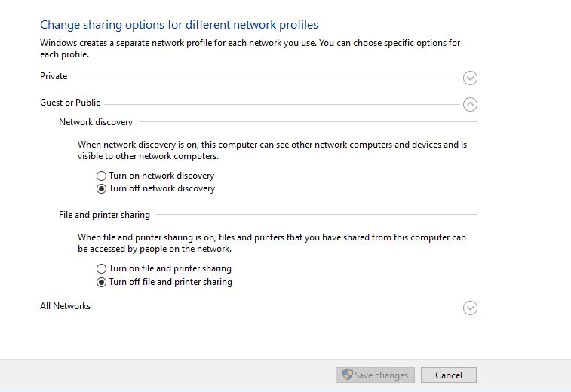Click the shield icon on Save changes
This screenshot has height=392, width=571.
coord(348,374)
